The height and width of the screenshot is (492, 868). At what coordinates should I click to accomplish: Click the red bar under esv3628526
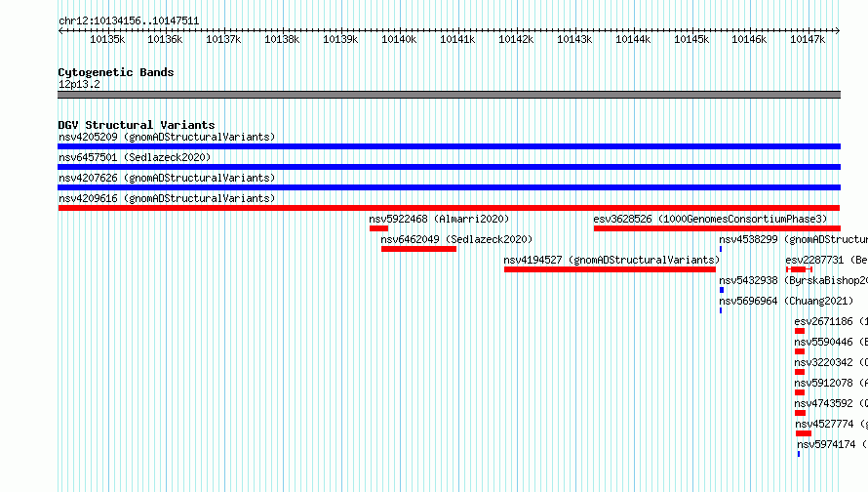click(x=717, y=228)
